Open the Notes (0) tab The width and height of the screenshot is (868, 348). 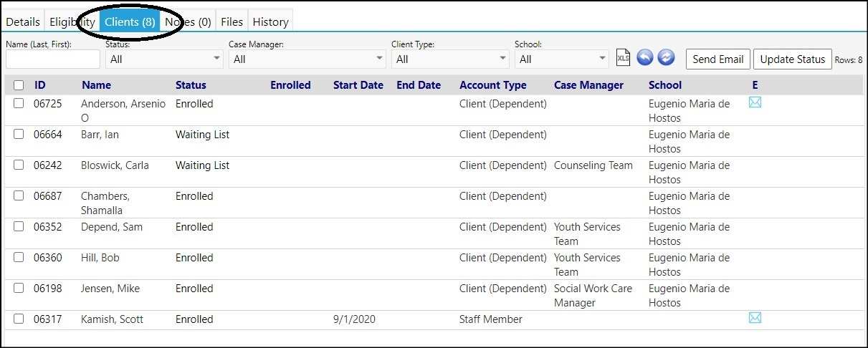(x=188, y=21)
